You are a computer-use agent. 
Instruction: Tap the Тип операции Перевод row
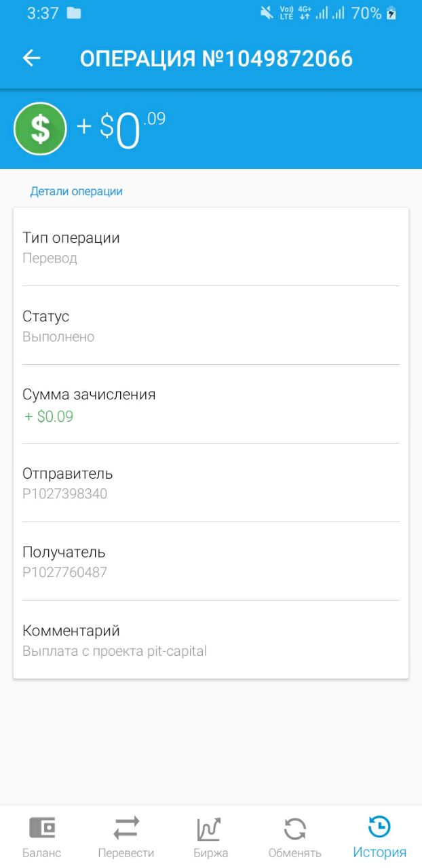(211, 247)
